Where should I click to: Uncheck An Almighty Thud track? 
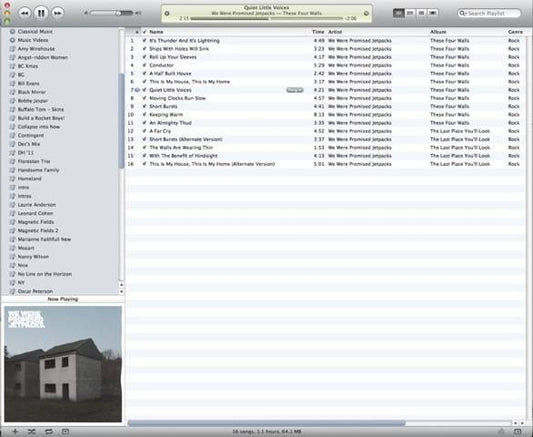click(x=144, y=123)
